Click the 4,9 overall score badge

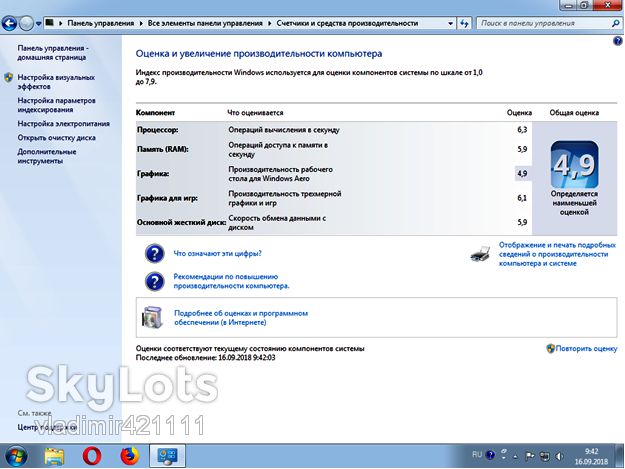tap(574, 164)
